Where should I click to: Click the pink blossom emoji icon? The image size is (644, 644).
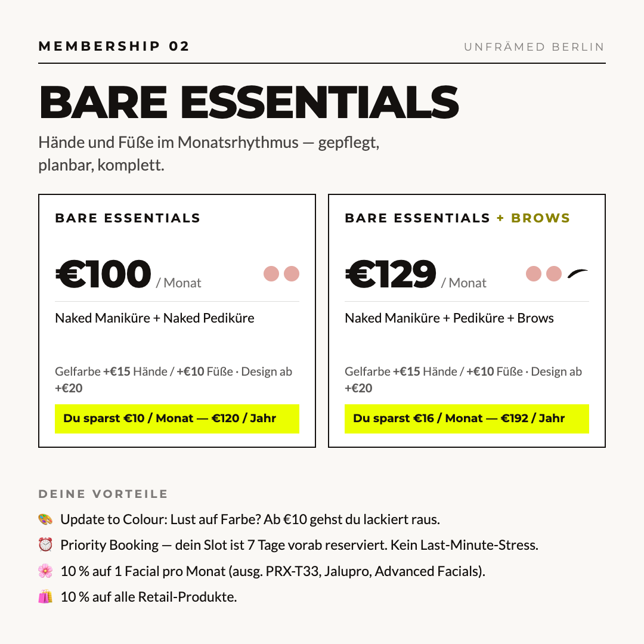[x=45, y=571]
